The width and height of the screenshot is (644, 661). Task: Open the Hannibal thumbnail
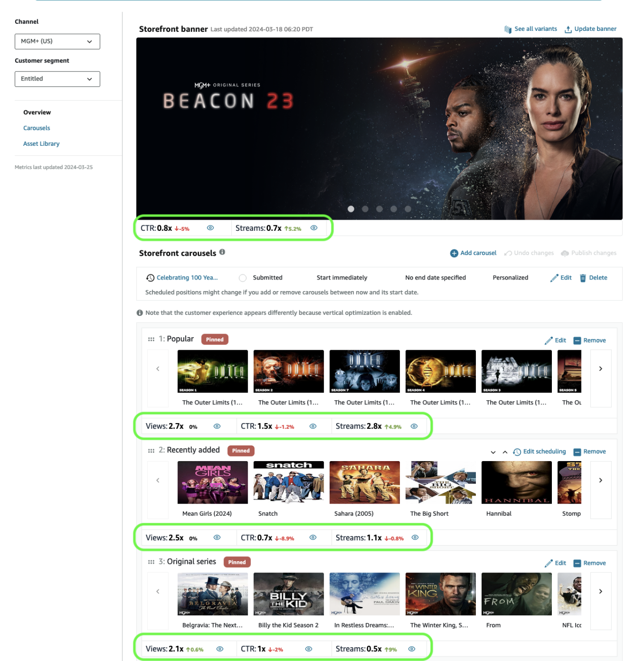517,483
